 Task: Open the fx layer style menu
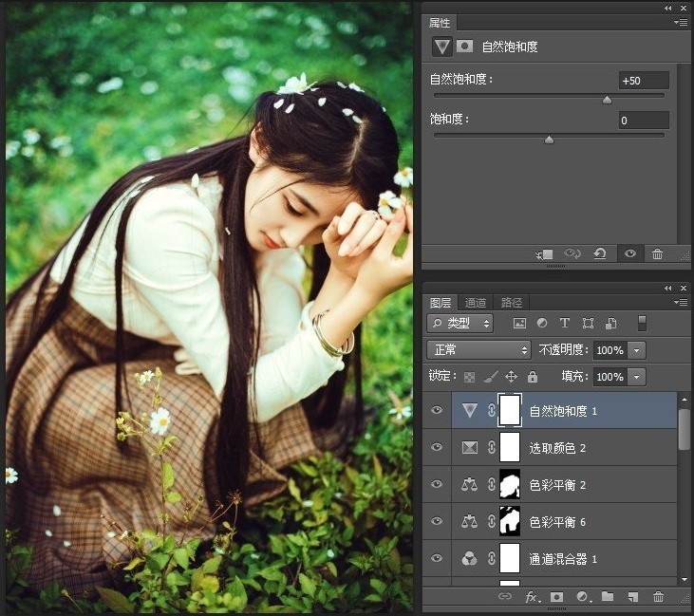pos(533,597)
